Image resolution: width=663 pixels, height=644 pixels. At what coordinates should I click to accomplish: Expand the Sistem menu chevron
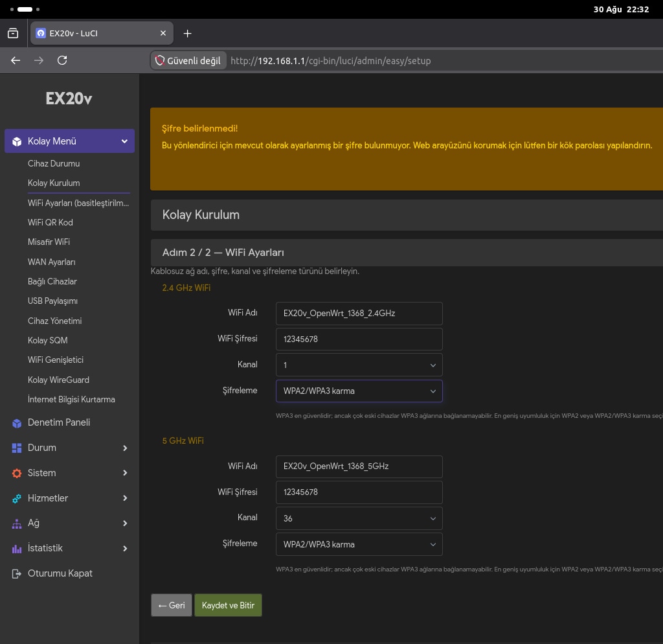[125, 473]
